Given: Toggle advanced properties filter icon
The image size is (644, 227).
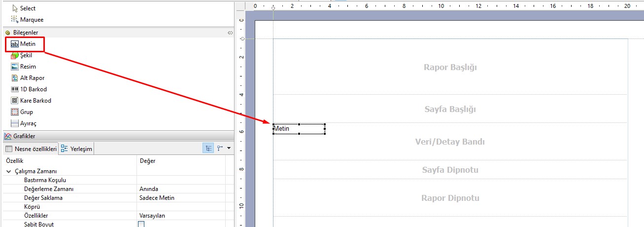Looking at the screenshot, I should pos(220,148).
